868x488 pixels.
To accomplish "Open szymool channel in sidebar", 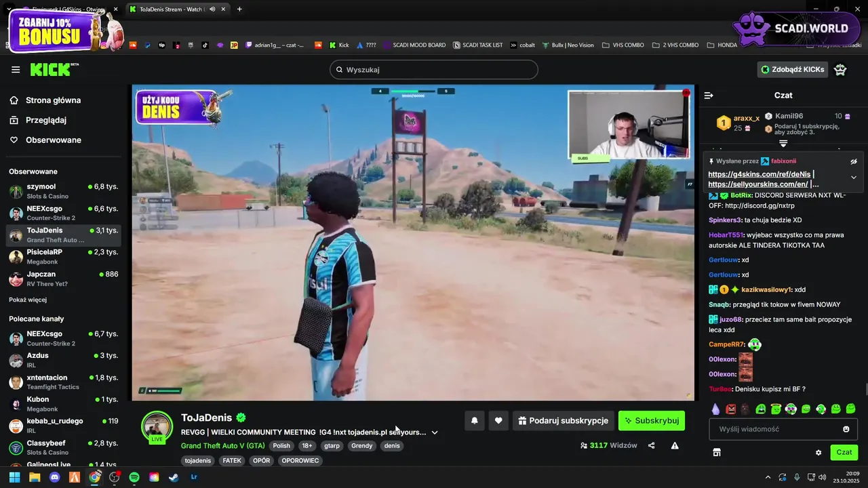I will [x=64, y=191].
